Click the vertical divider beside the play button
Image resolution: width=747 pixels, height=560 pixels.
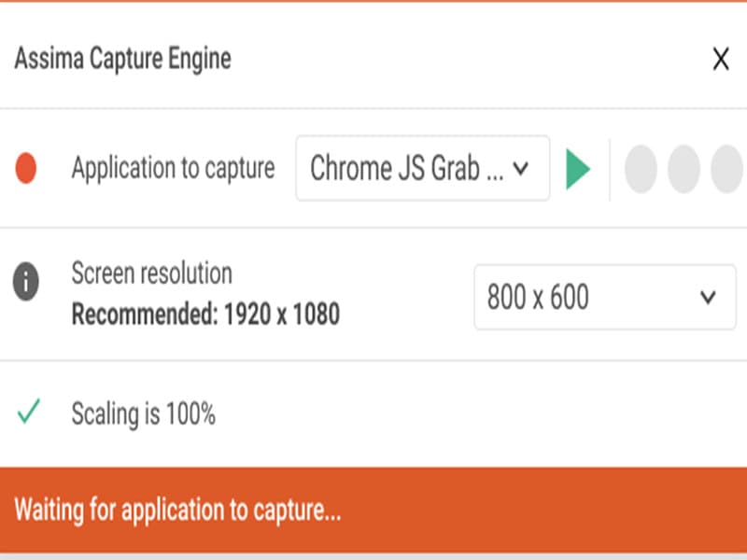(610, 170)
